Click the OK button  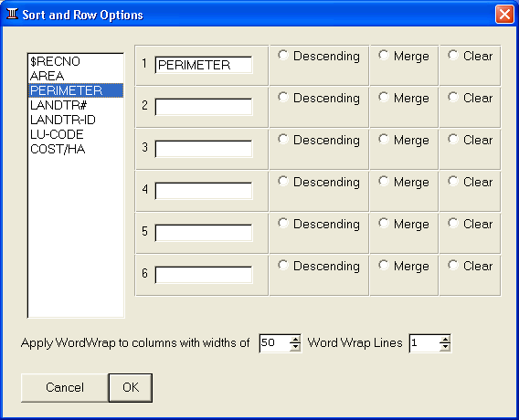131,388
